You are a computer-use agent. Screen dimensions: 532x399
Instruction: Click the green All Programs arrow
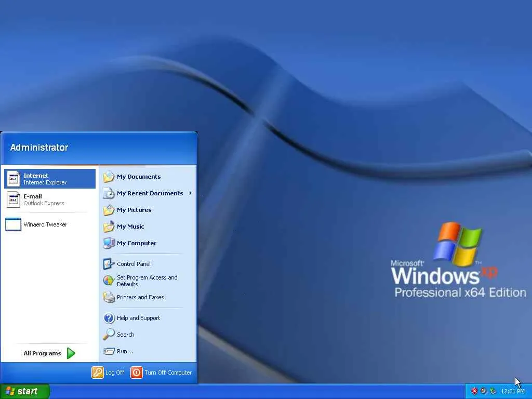pyautogui.click(x=71, y=353)
